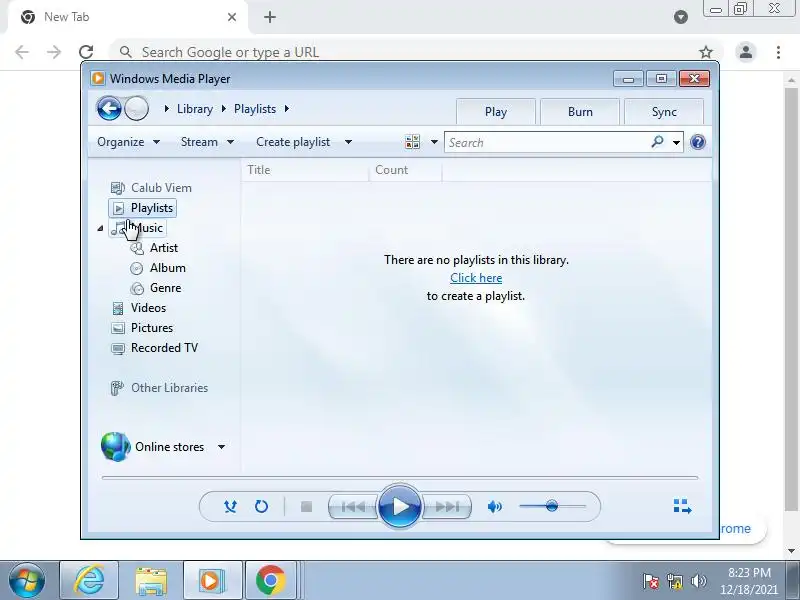Screen dimensions: 800x600
Task: Open the Windows Start button
Action: tap(27, 580)
